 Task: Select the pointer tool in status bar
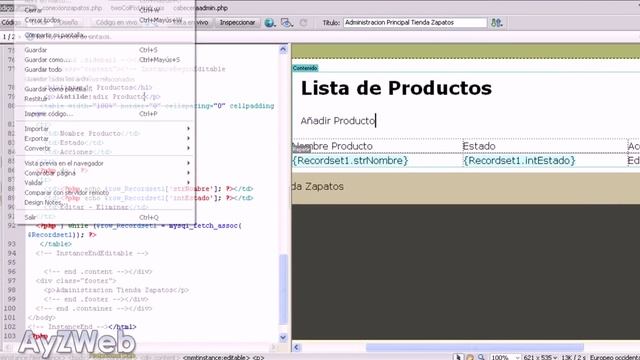(x=458, y=357)
